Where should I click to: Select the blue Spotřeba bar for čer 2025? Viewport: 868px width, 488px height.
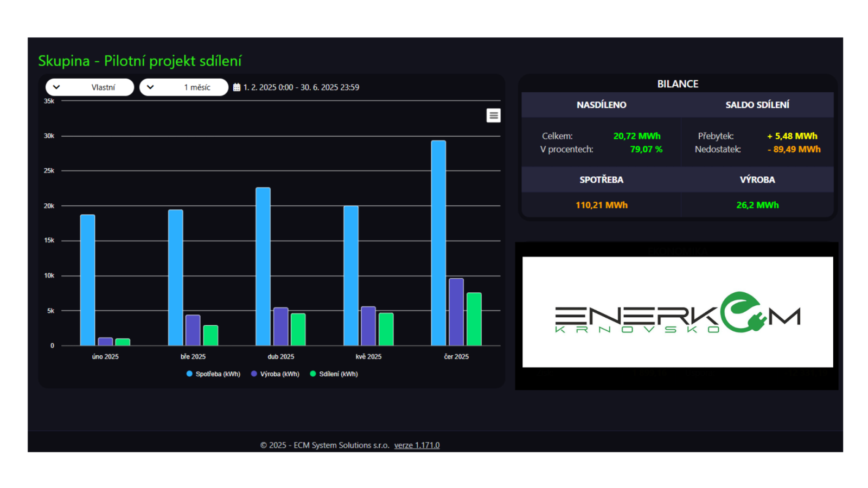pos(438,243)
